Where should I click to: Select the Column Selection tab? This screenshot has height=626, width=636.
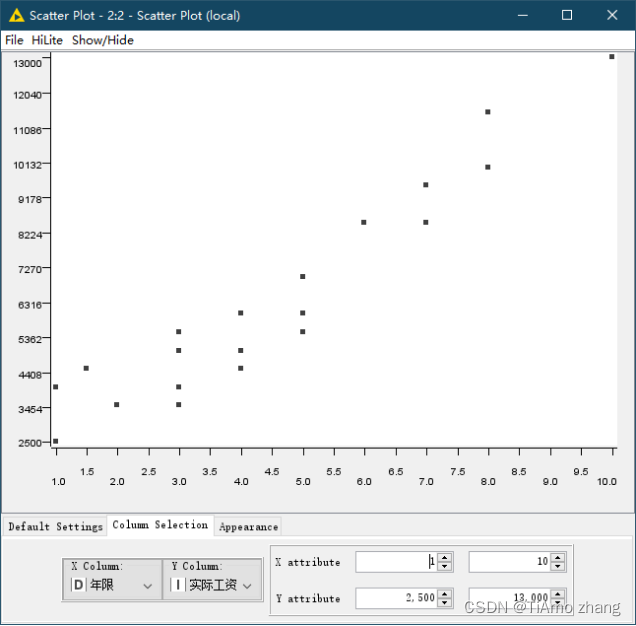pyautogui.click(x=160, y=525)
